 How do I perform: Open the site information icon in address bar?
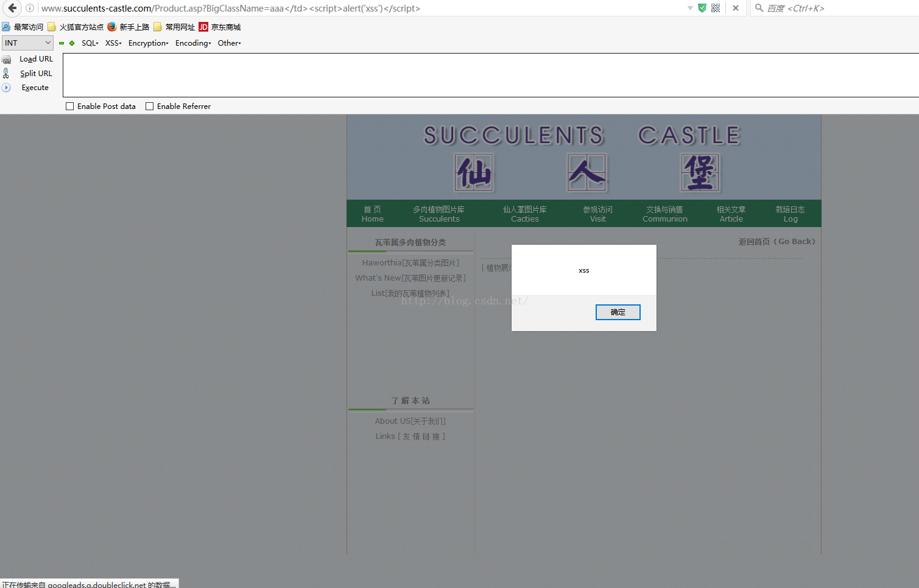(x=29, y=8)
